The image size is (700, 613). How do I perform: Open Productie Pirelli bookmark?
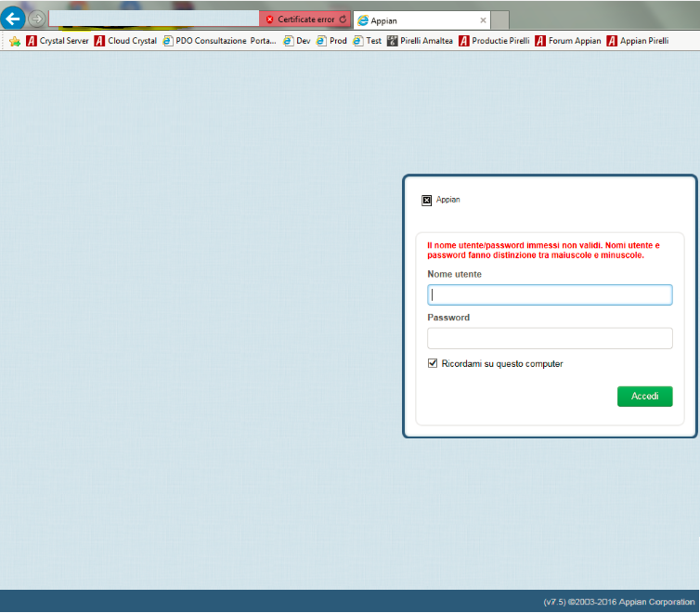(494, 41)
